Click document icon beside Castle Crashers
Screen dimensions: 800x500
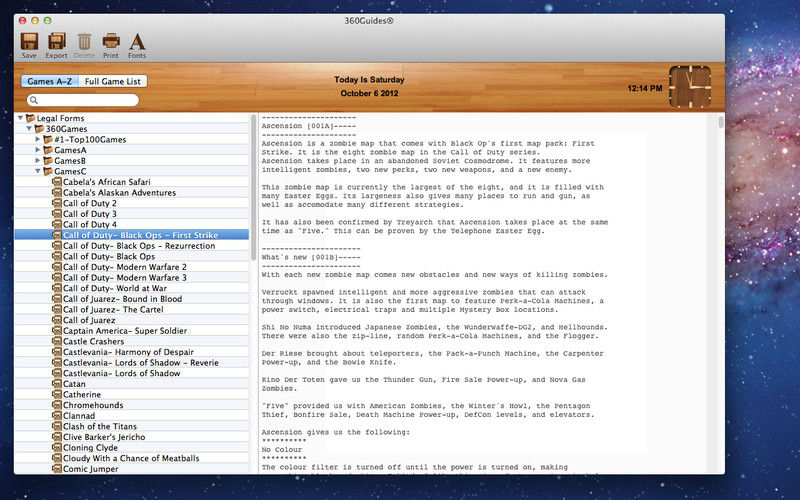[57, 341]
